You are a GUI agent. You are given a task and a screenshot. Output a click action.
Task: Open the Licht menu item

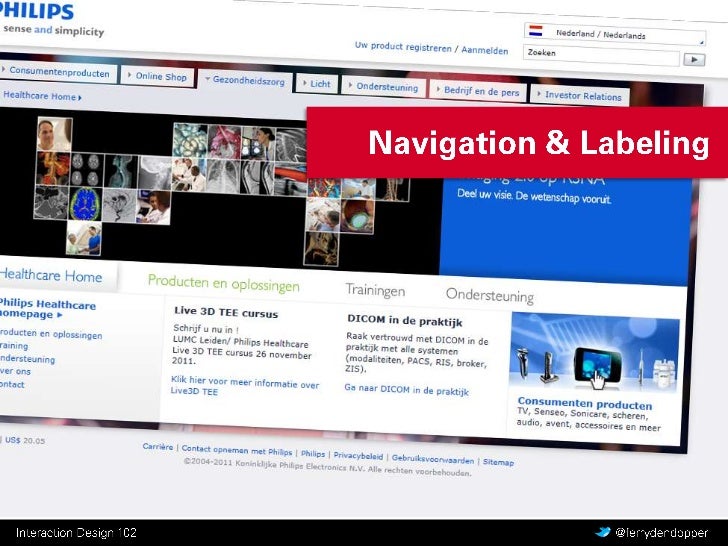tap(317, 84)
